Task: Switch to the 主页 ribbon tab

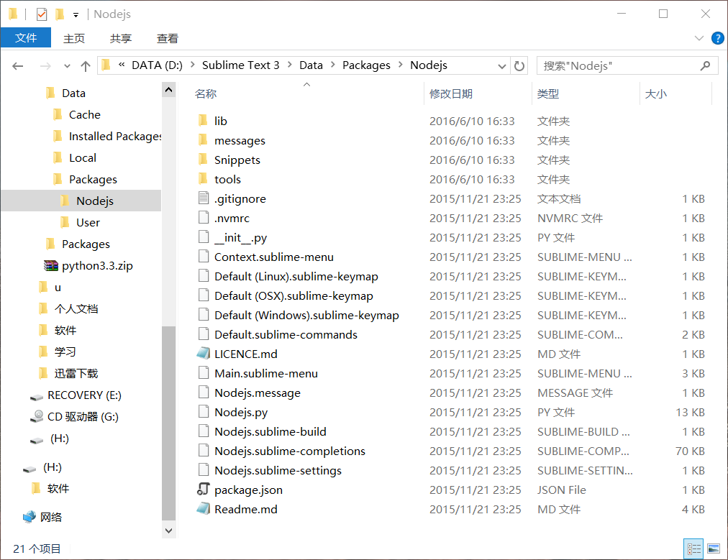Action: pyautogui.click(x=74, y=38)
